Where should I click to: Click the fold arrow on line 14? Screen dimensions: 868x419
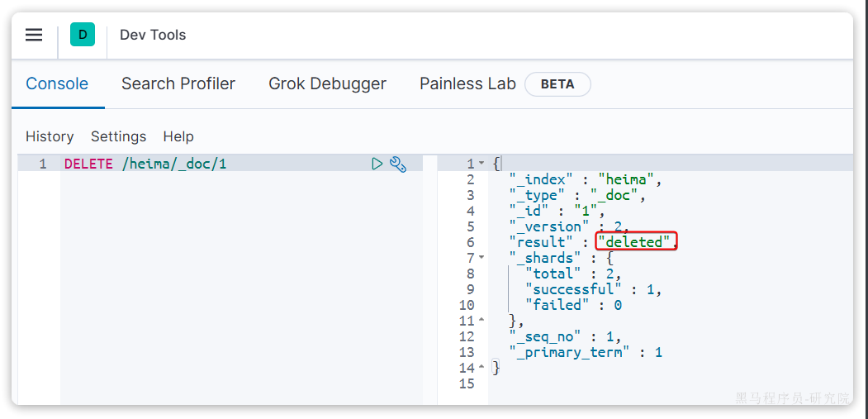click(x=481, y=368)
